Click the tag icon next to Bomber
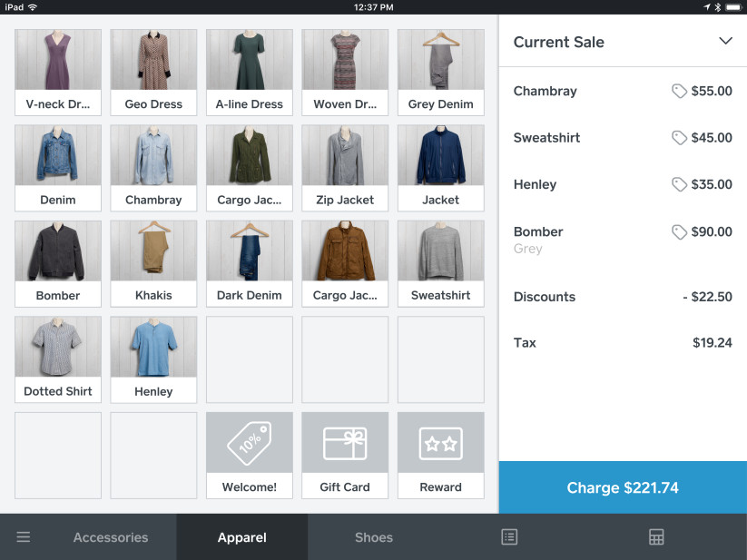Screen dimensions: 747x560 tap(679, 231)
